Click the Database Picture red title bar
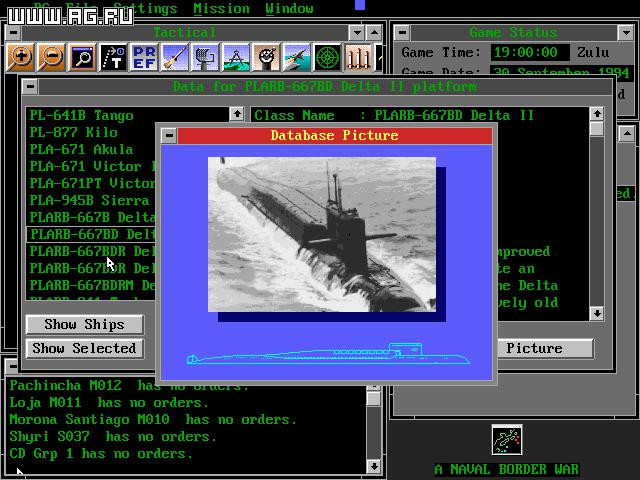Image resolution: width=640 pixels, height=480 pixels. coord(335,136)
